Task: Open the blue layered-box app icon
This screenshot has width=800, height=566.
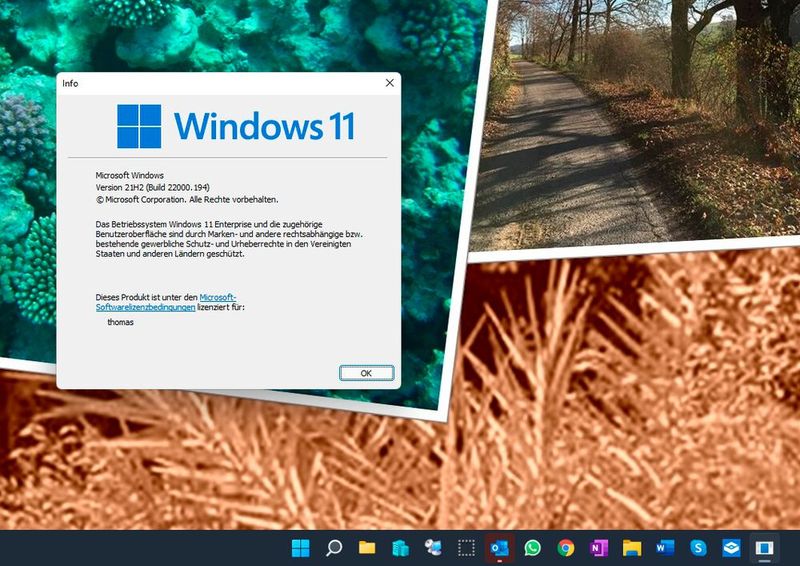Action: tap(731, 548)
